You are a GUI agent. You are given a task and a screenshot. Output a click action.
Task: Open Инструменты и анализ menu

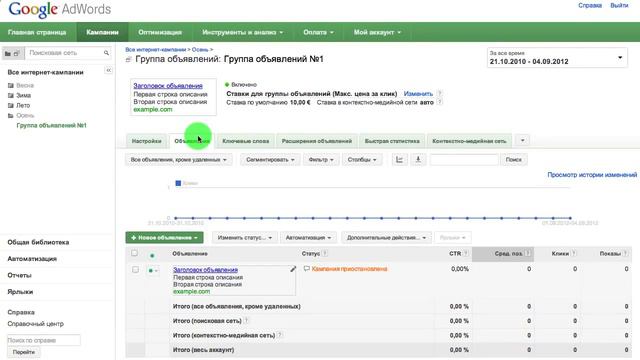[242, 32]
